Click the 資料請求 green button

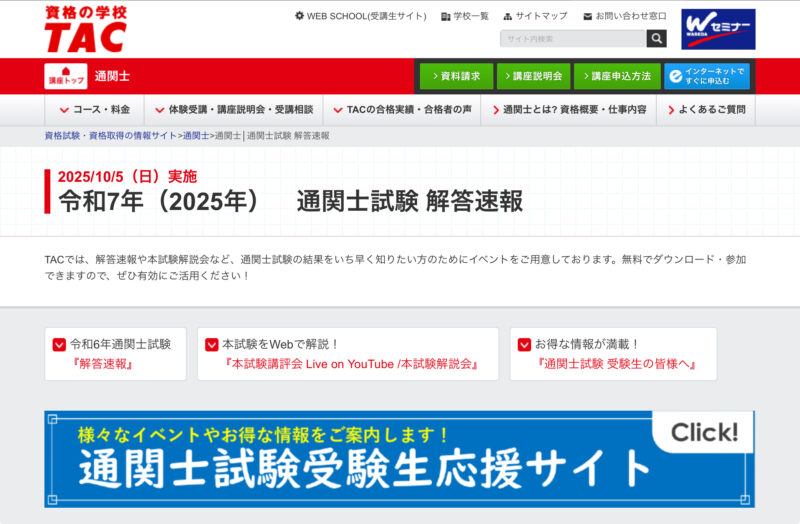pyautogui.click(x=456, y=76)
